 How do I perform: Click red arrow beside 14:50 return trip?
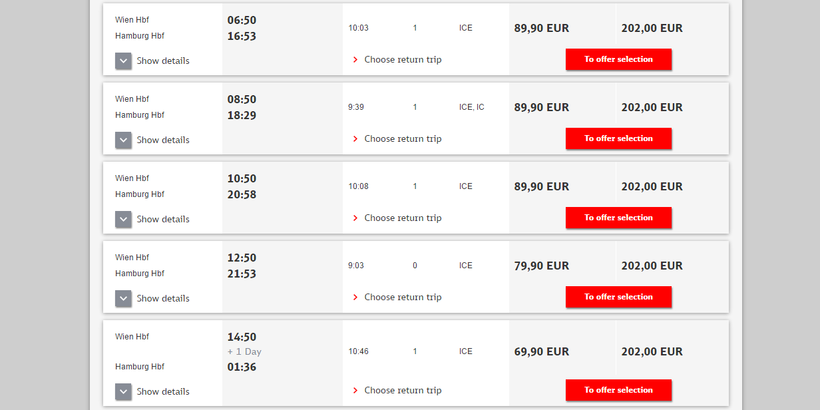point(355,391)
